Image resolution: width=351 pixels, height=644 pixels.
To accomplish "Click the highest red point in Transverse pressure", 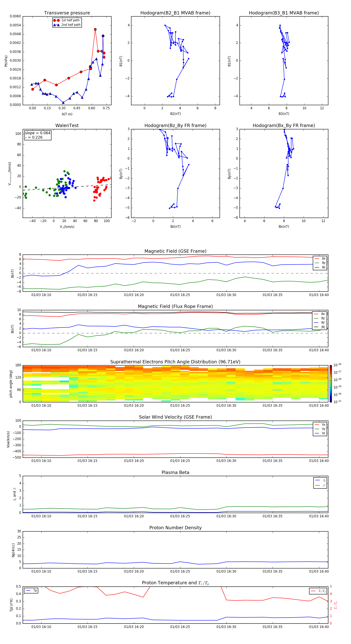I will (95, 29).
